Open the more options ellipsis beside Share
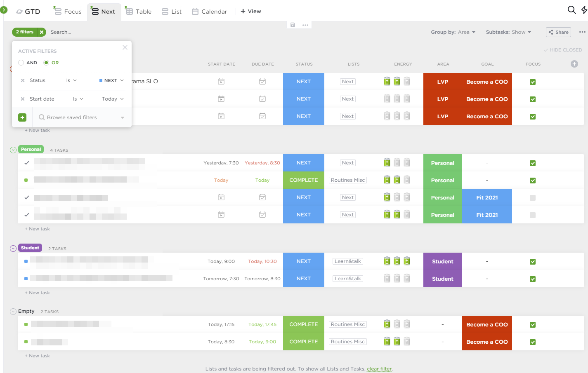 582,32
